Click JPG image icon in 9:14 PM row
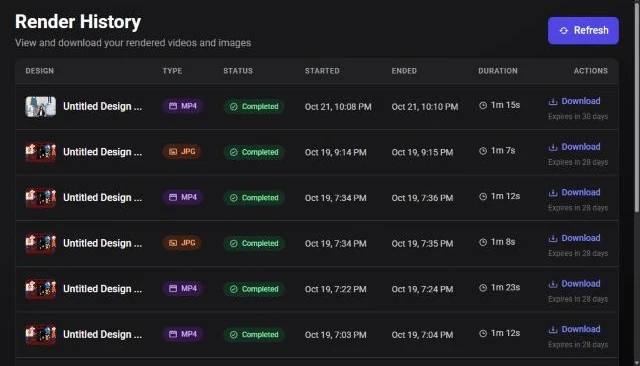 tap(173, 152)
